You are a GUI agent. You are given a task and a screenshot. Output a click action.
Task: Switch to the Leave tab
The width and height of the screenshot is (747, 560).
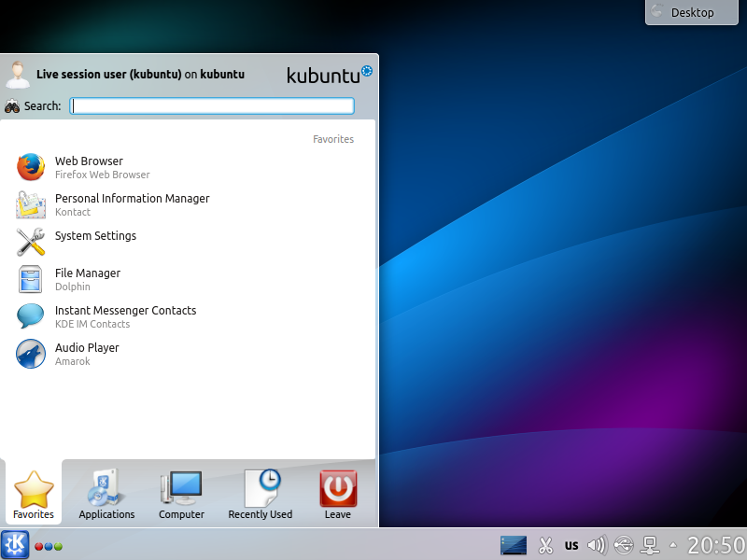[x=338, y=494]
